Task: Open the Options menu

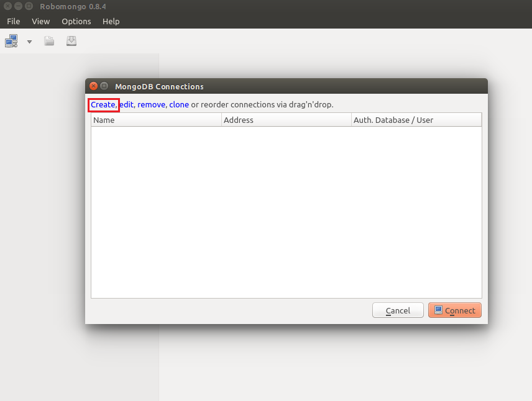Action: [76, 21]
